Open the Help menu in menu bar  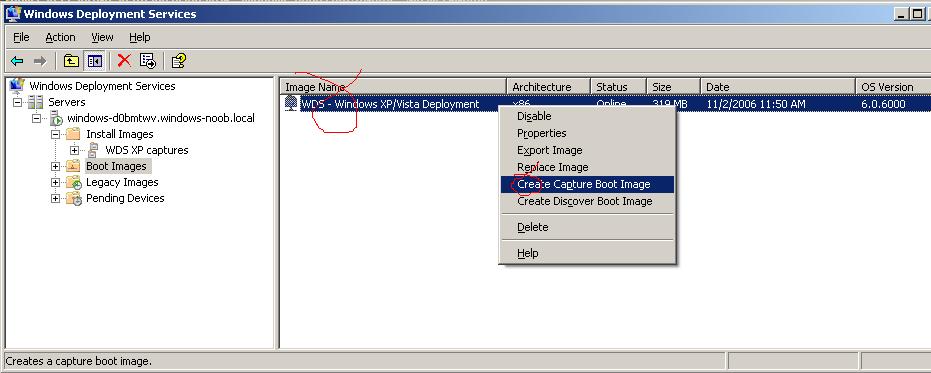[140, 37]
